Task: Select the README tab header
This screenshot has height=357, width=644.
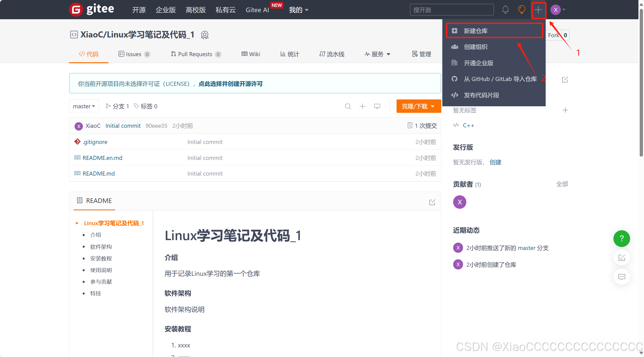Action: pyautogui.click(x=94, y=201)
